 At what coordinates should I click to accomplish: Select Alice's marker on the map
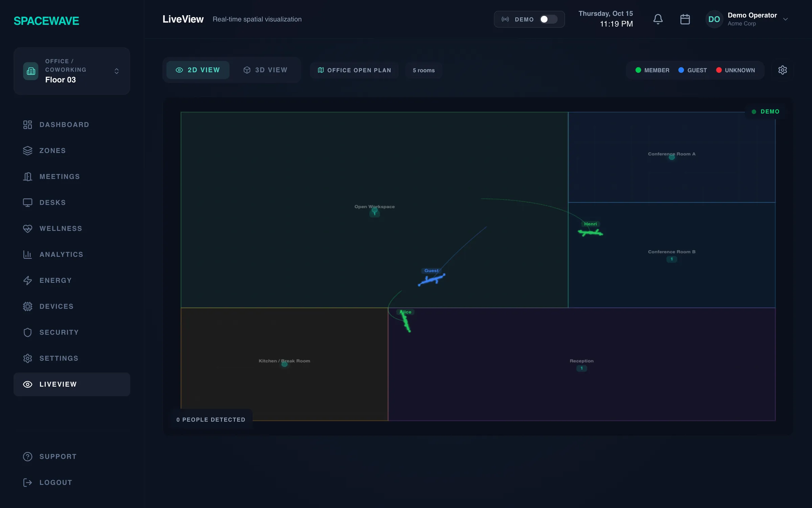coord(405,321)
